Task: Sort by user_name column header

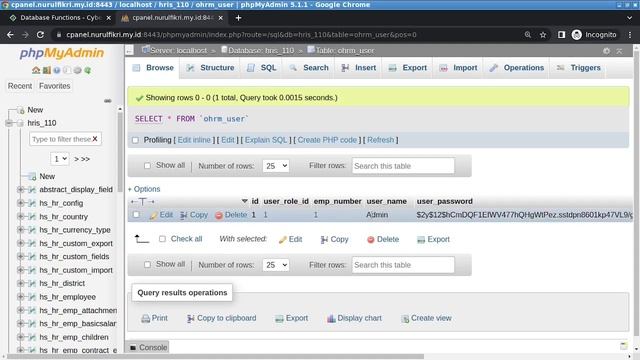Action: (x=386, y=201)
